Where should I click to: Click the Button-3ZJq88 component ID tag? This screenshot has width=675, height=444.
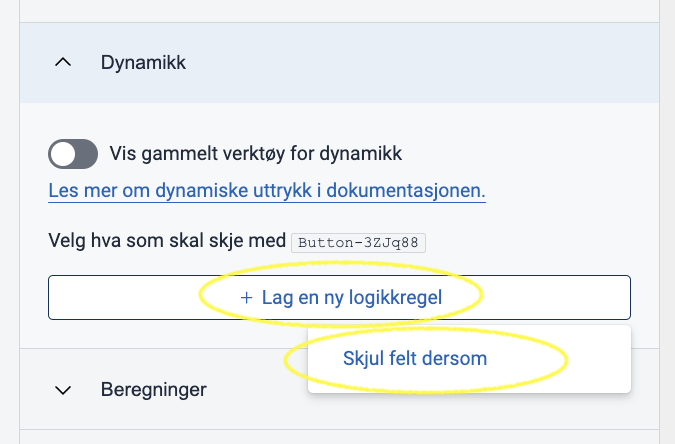point(358,243)
